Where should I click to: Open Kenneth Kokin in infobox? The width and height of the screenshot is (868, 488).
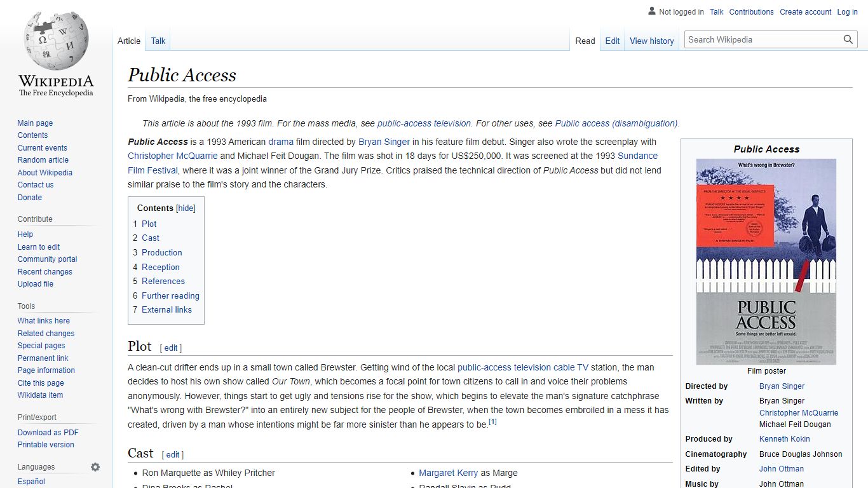784,439
